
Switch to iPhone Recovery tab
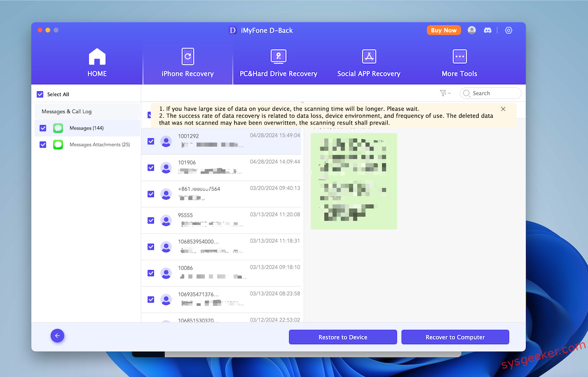click(188, 63)
